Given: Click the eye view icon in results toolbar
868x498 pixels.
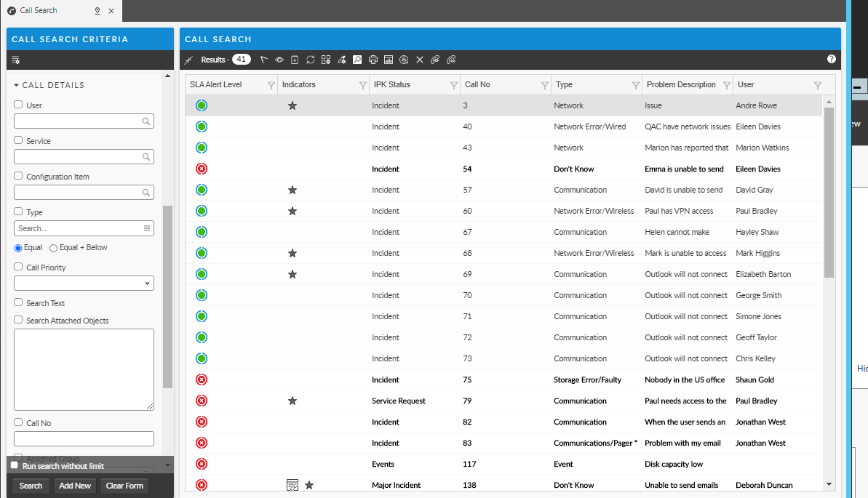Looking at the screenshot, I should (279, 60).
